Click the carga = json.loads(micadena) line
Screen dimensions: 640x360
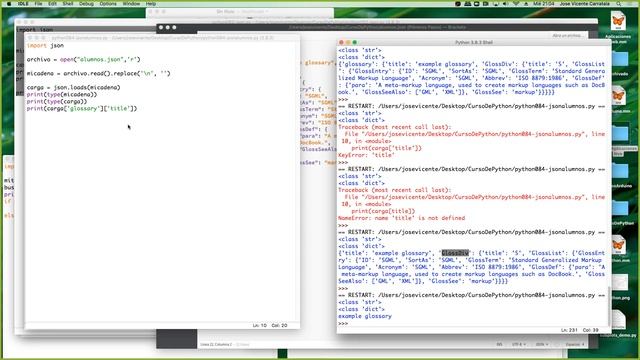73,87
